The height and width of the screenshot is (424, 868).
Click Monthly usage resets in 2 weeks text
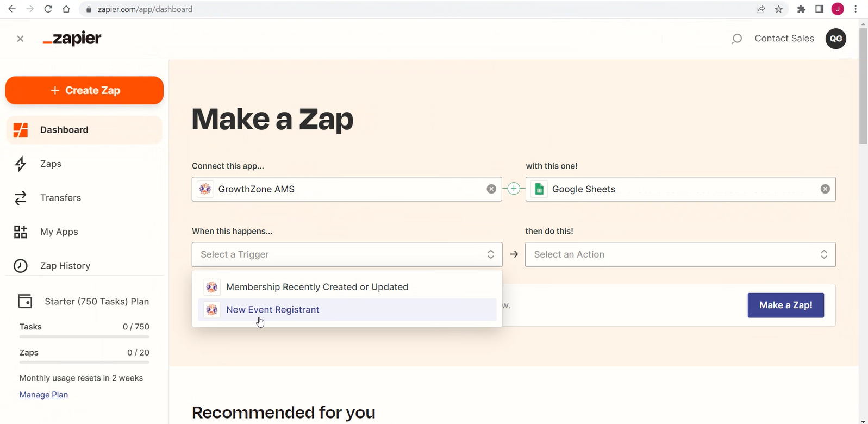pyautogui.click(x=81, y=378)
